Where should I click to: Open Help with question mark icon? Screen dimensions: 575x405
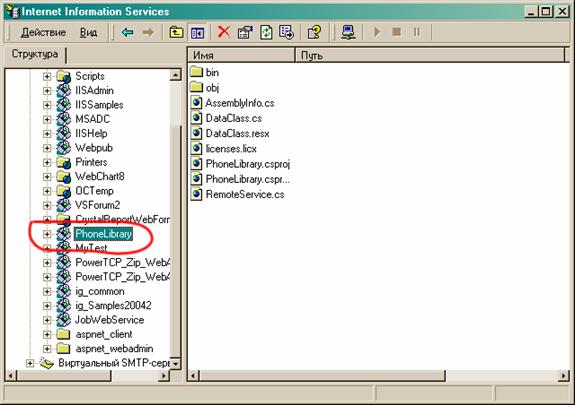314,32
